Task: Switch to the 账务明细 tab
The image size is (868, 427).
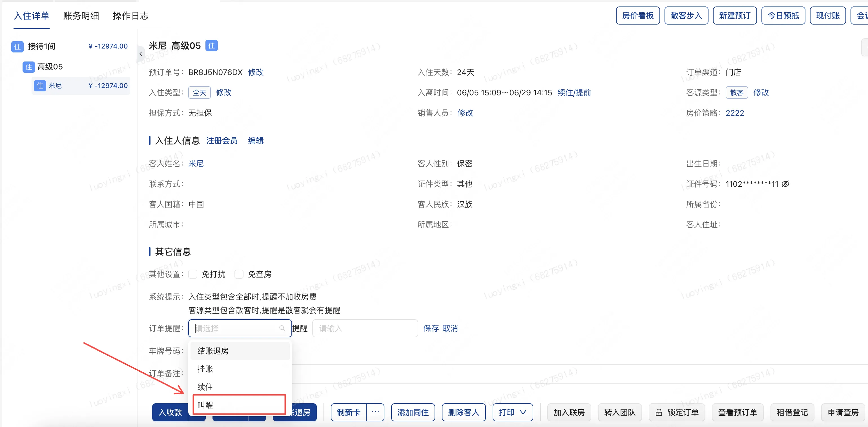Action: pyautogui.click(x=81, y=16)
